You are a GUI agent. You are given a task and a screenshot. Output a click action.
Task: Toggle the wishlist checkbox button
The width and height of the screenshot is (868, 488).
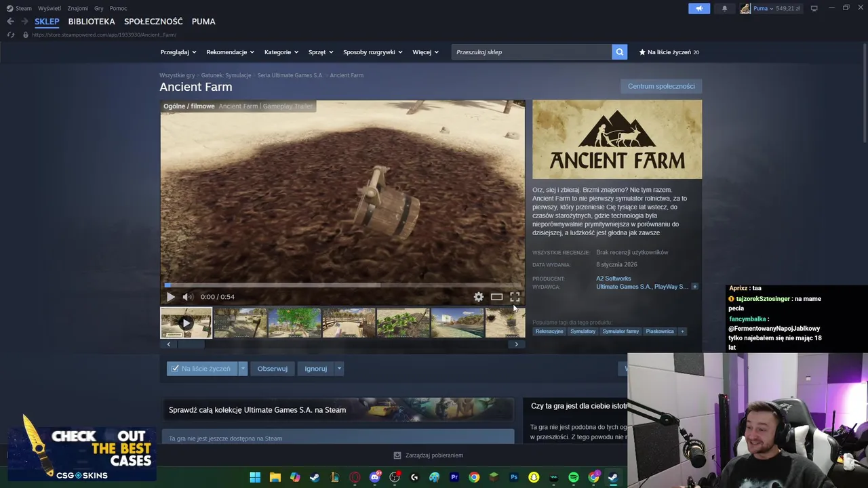[201, 369]
